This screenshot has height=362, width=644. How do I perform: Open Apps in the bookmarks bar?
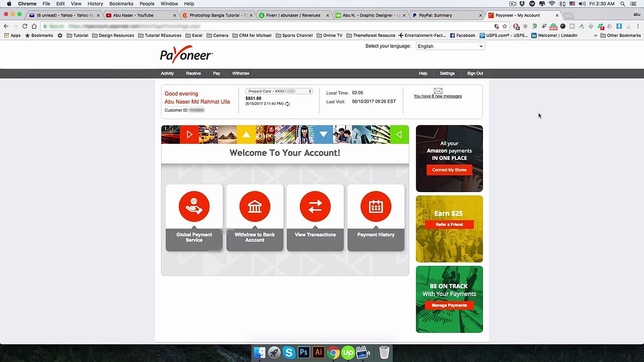tap(12, 36)
